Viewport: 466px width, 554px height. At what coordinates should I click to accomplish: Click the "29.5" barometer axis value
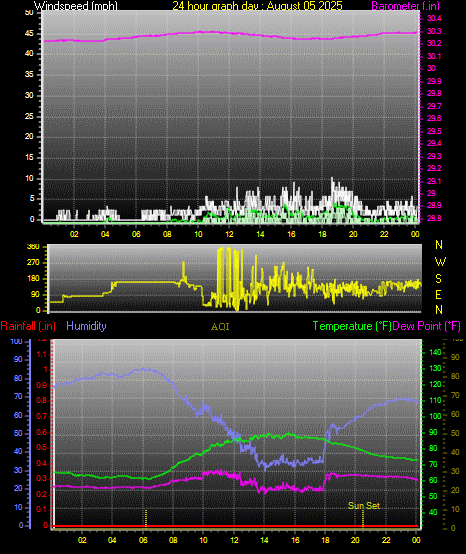[434, 131]
